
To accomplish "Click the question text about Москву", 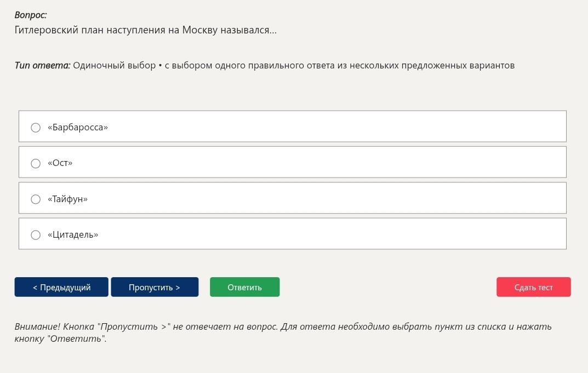I will [x=146, y=30].
